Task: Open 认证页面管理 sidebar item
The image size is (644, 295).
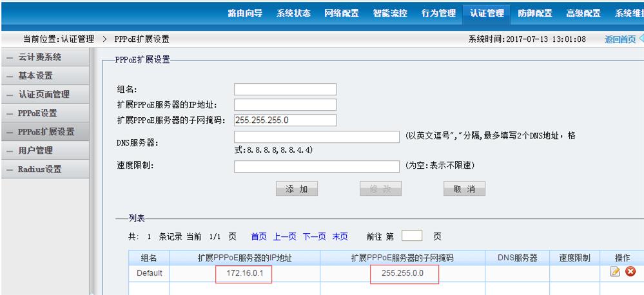Action: pyautogui.click(x=44, y=95)
